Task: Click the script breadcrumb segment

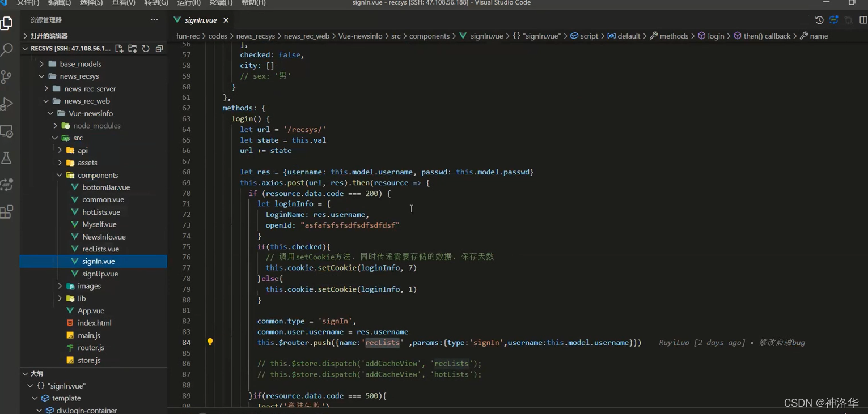Action: point(589,36)
